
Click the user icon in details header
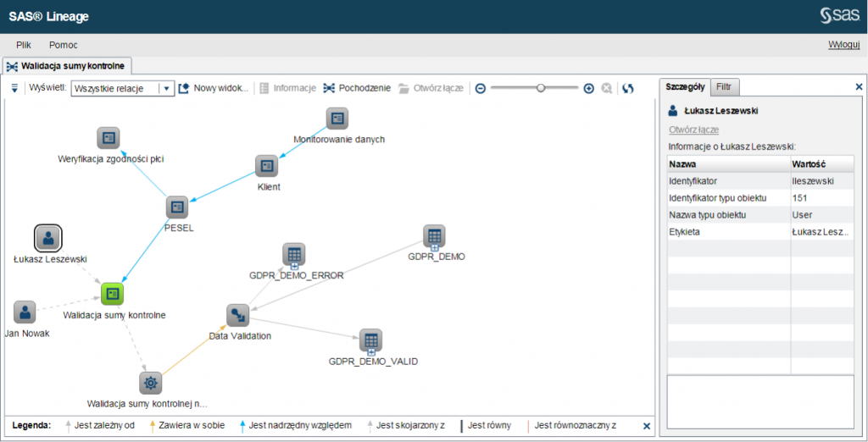tap(672, 111)
